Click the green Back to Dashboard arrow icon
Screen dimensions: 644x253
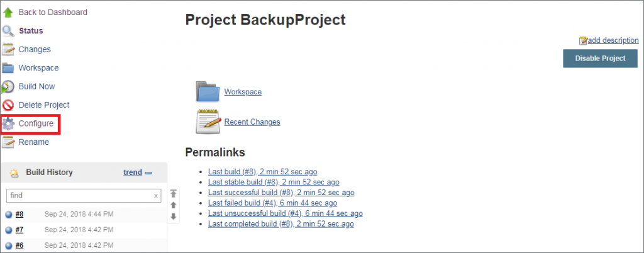(x=8, y=13)
